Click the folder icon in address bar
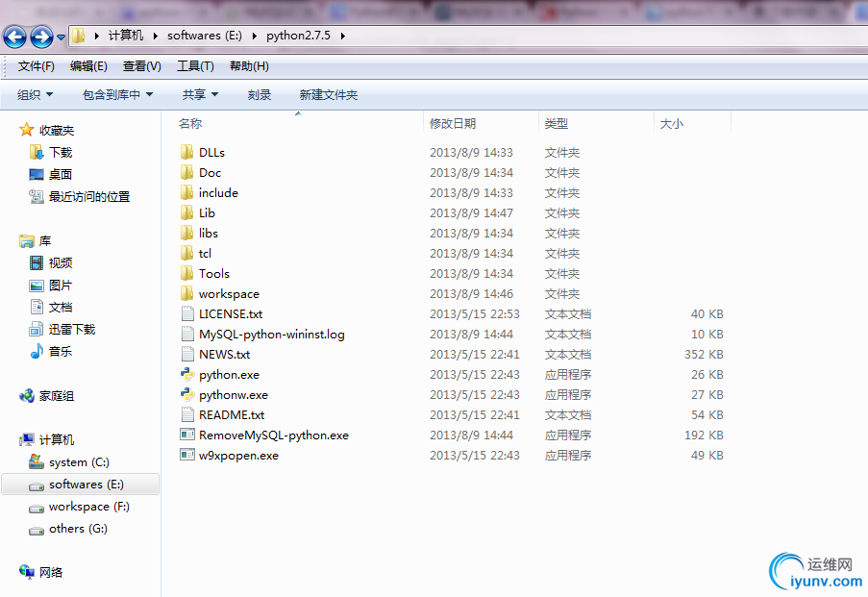The image size is (868, 597). 79,36
